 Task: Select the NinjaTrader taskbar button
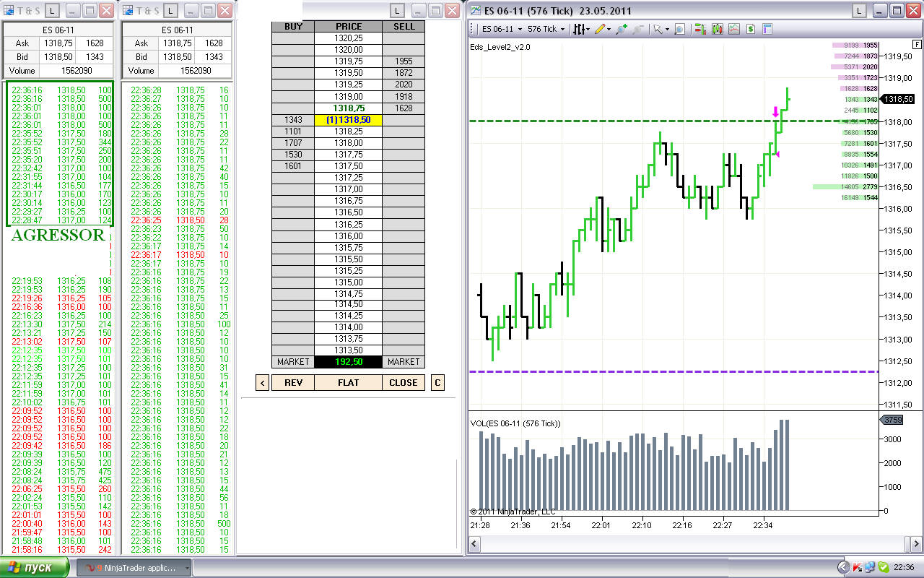(134, 568)
